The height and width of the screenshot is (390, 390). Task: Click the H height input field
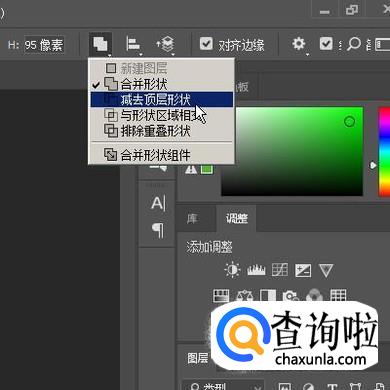click(44, 45)
